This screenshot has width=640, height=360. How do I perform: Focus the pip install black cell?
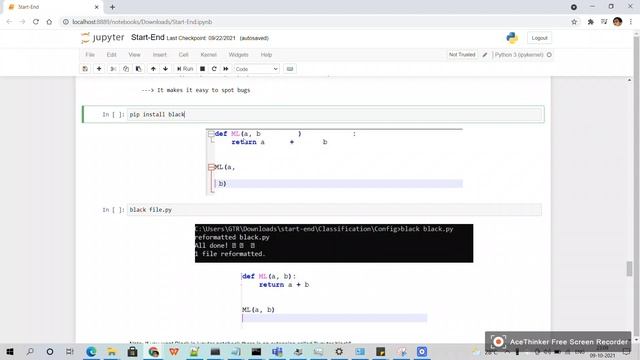[335, 115]
